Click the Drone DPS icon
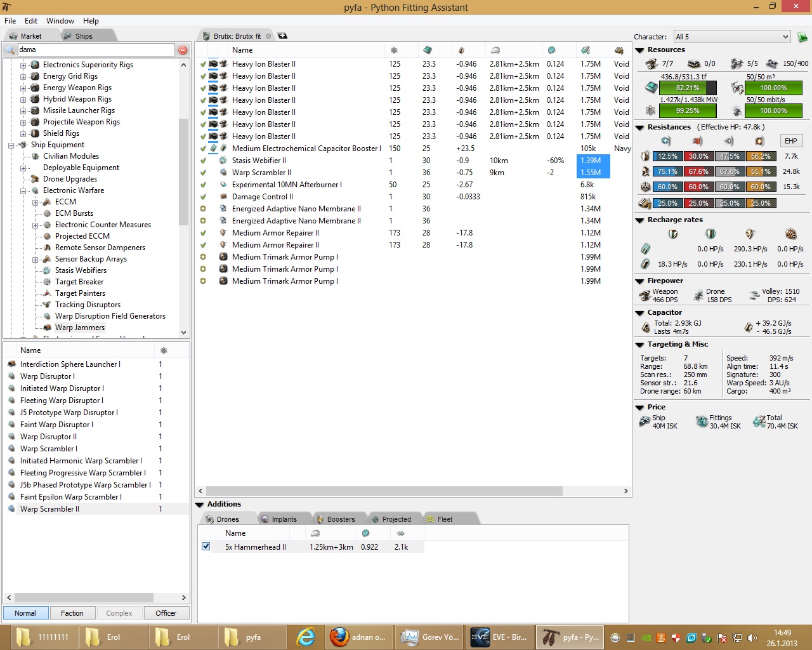Viewport: 812px width, 650px height. coord(698,295)
